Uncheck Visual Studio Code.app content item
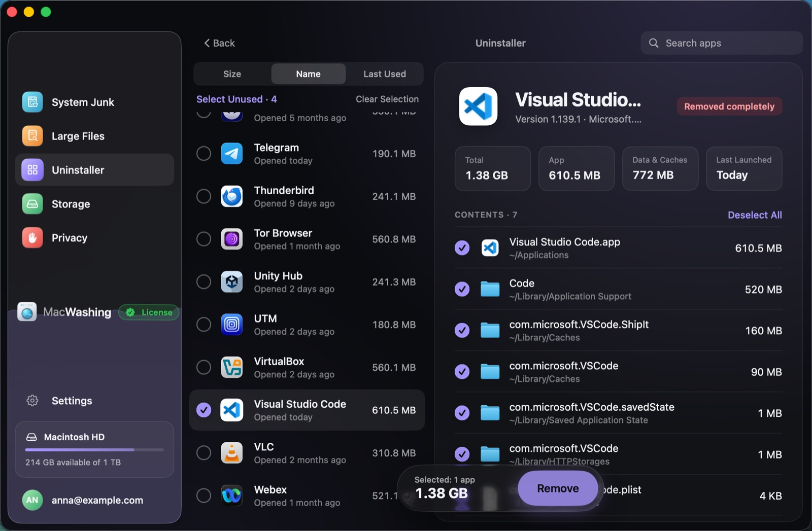The width and height of the screenshot is (812, 531). pos(462,248)
